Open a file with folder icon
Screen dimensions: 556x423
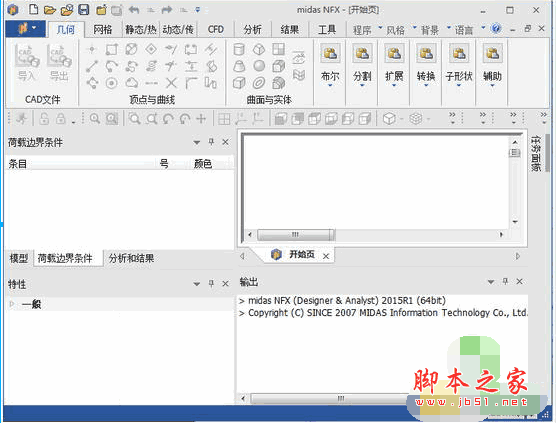(50, 10)
